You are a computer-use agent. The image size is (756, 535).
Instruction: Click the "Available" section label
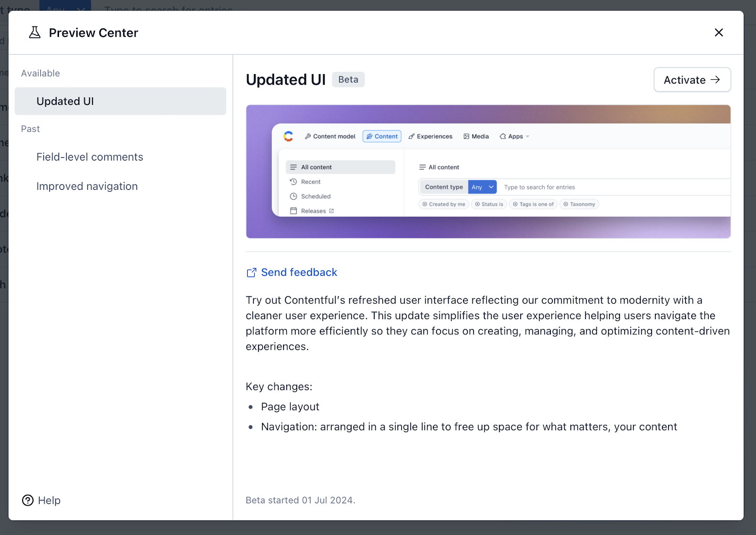pyautogui.click(x=41, y=73)
